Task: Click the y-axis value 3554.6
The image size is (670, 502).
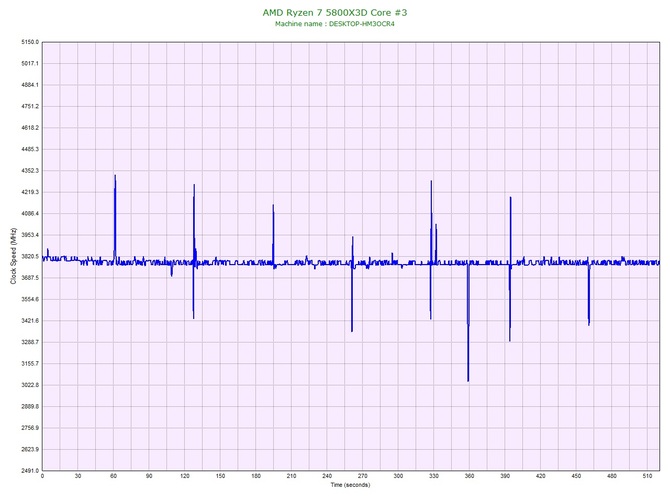Action: pos(30,299)
